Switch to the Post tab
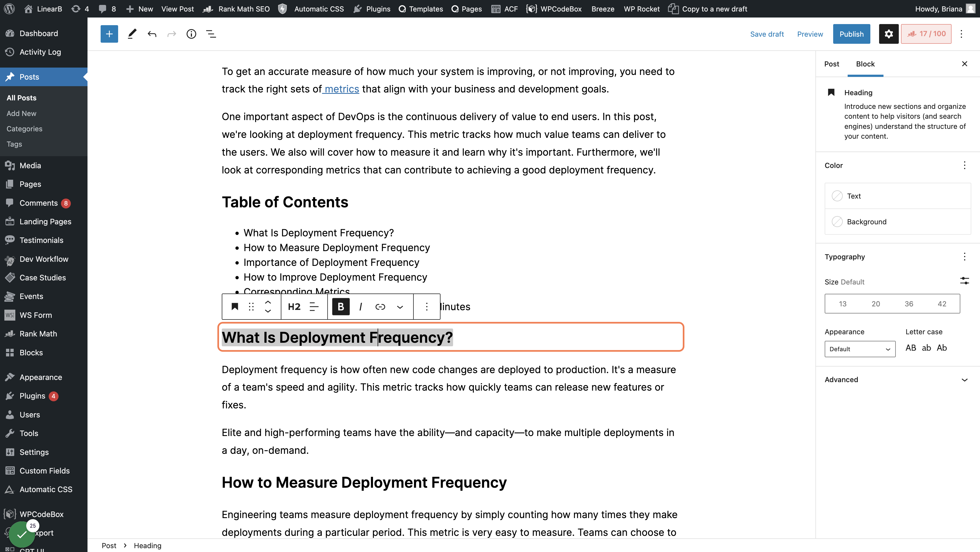Image resolution: width=980 pixels, height=552 pixels. click(832, 64)
